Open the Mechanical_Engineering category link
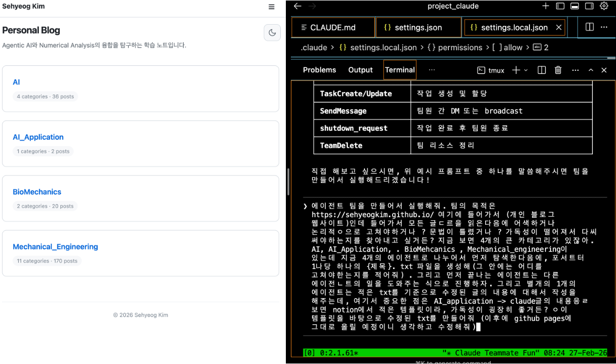This screenshot has height=364, width=616. (55, 246)
